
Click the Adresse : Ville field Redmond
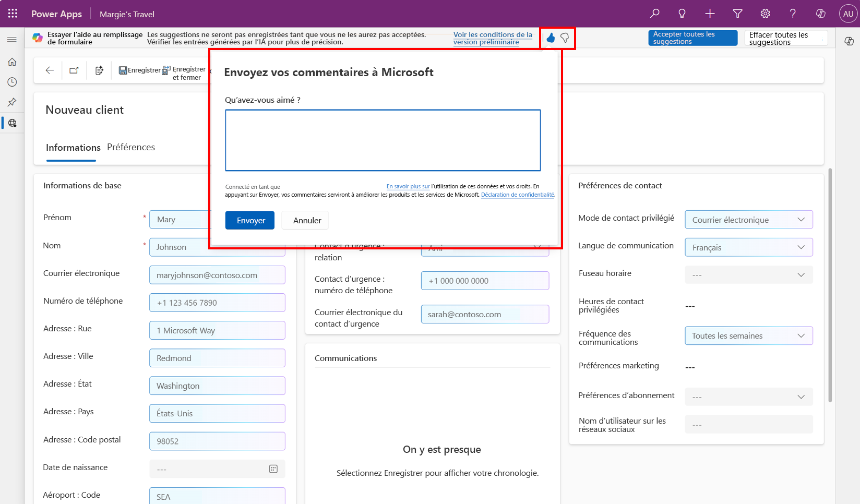click(x=217, y=358)
